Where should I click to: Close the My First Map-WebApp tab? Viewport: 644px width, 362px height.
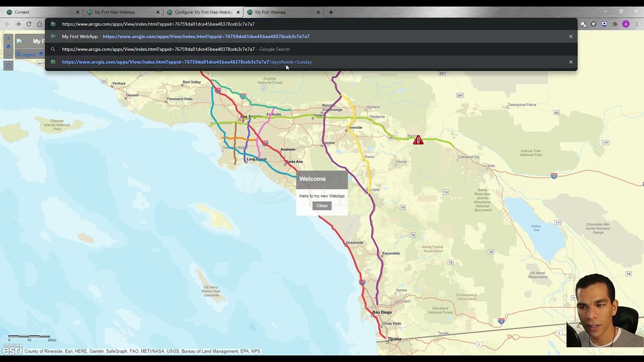coord(158,12)
